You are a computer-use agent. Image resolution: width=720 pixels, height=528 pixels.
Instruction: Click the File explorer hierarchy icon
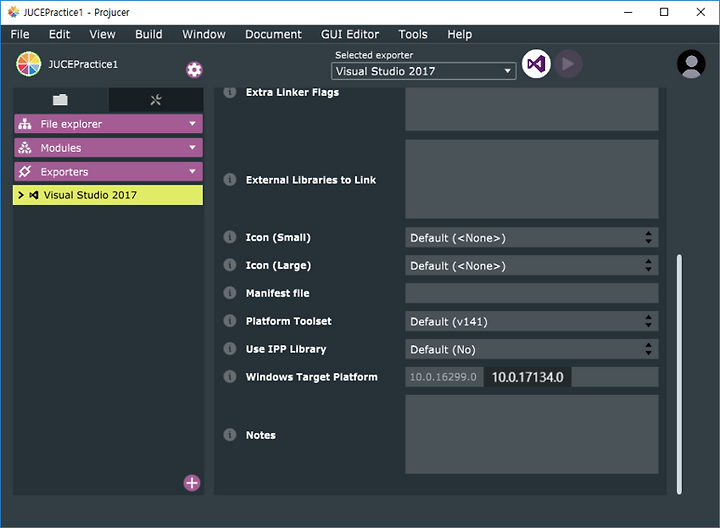coord(25,124)
